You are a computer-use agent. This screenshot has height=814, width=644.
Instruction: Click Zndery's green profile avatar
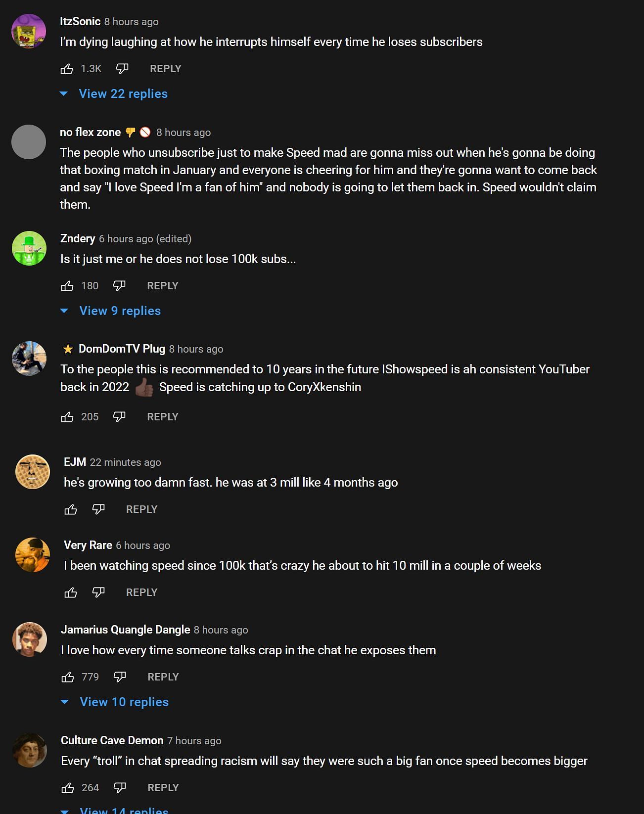coord(29,248)
